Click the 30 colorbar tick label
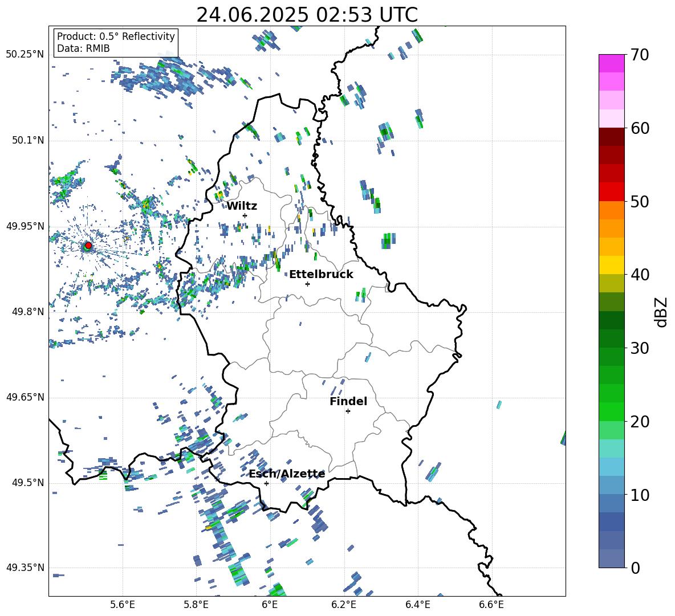Viewport: 675px width, 616px height. (x=640, y=348)
